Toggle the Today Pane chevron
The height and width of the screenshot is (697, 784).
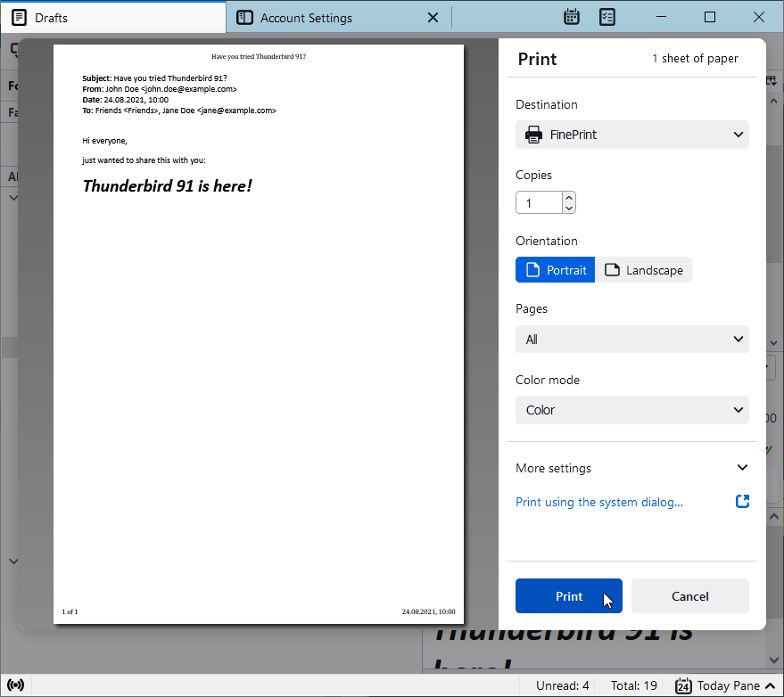[x=771, y=685]
